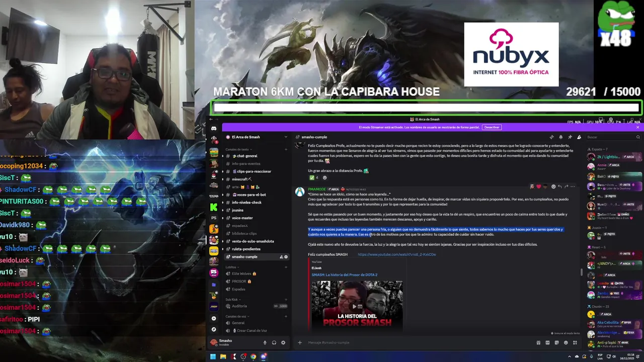Add a channel to Canales de texto
The width and height of the screenshot is (644, 362).
(x=286, y=149)
